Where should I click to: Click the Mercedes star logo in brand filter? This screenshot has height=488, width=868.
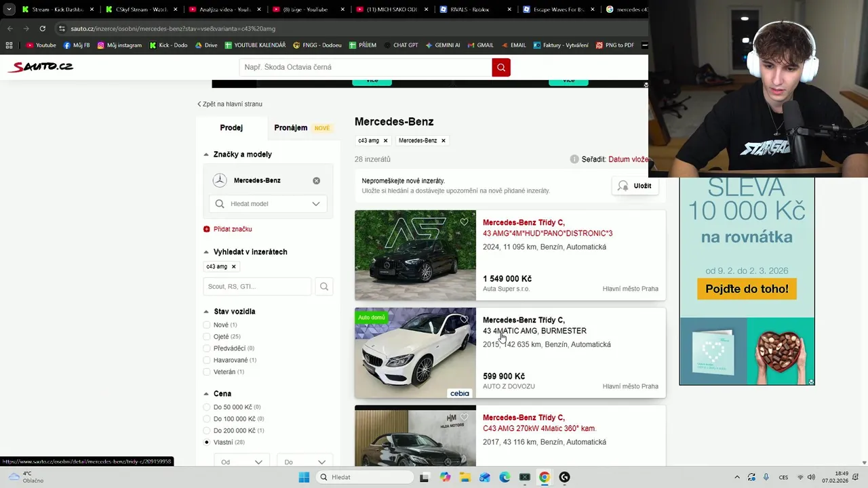click(220, 180)
